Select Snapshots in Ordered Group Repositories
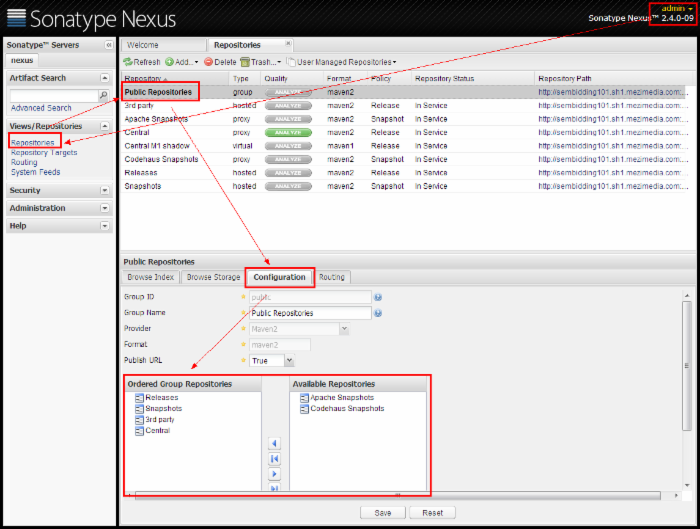 tap(158, 408)
